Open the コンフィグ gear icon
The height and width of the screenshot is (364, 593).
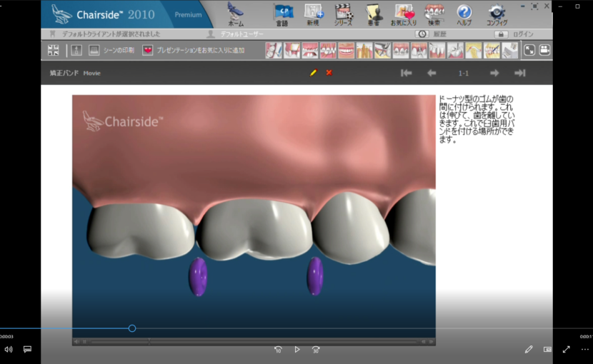click(x=497, y=15)
